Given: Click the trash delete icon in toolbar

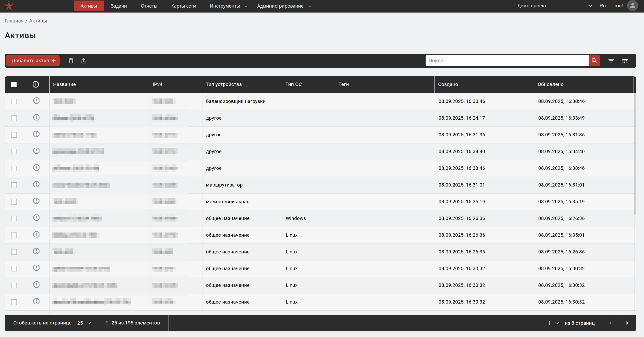Looking at the screenshot, I should click(x=71, y=61).
